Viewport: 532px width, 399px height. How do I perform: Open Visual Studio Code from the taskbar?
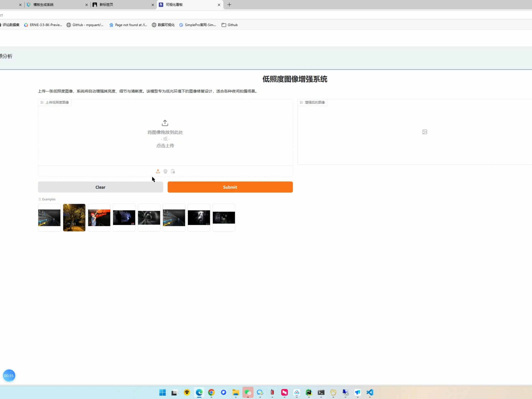click(370, 392)
